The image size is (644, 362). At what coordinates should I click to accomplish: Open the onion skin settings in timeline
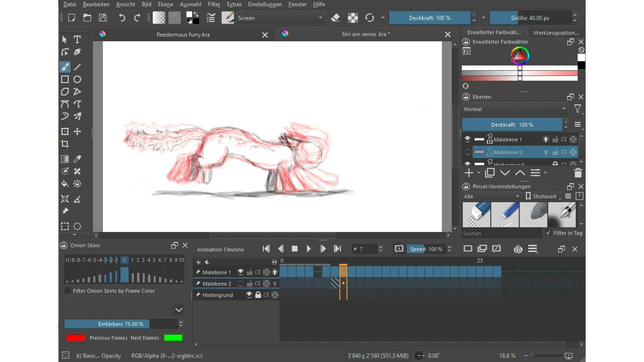[x=518, y=249]
